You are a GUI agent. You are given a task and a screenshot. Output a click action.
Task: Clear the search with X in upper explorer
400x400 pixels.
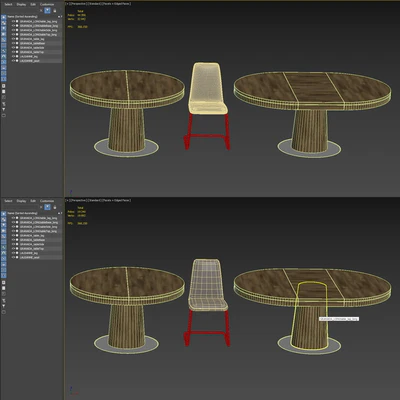(x=41, y=10)
